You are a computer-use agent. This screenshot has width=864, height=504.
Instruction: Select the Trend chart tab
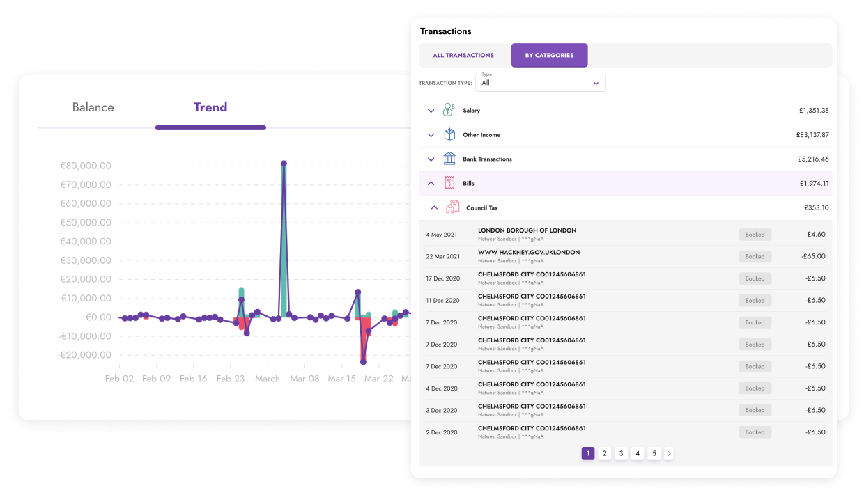(210, 107)
